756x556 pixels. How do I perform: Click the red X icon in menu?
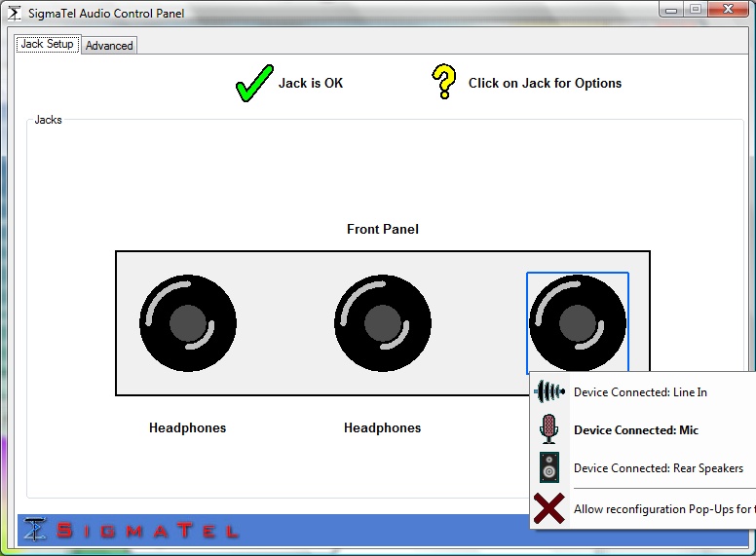[x=549, y=508]
